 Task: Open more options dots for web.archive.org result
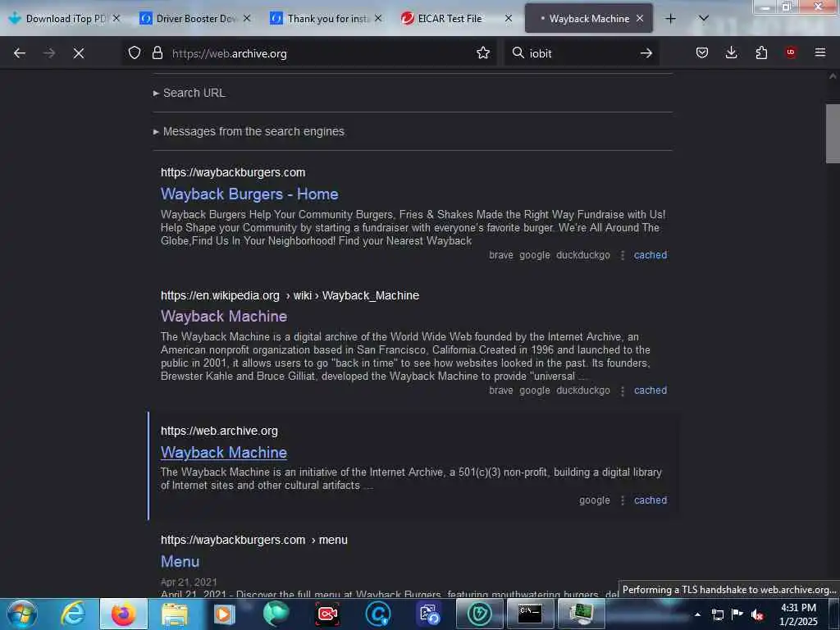[x=622, y=501]
